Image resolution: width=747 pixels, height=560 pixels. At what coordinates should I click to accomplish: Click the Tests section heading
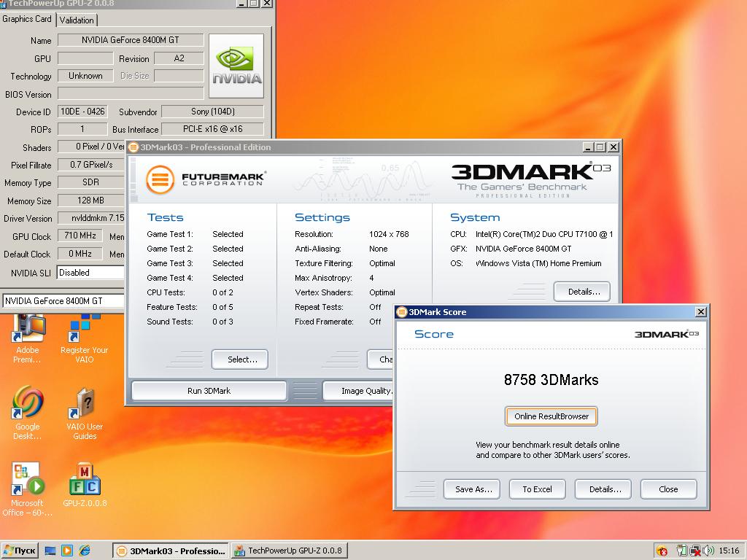tap(165, 217)
